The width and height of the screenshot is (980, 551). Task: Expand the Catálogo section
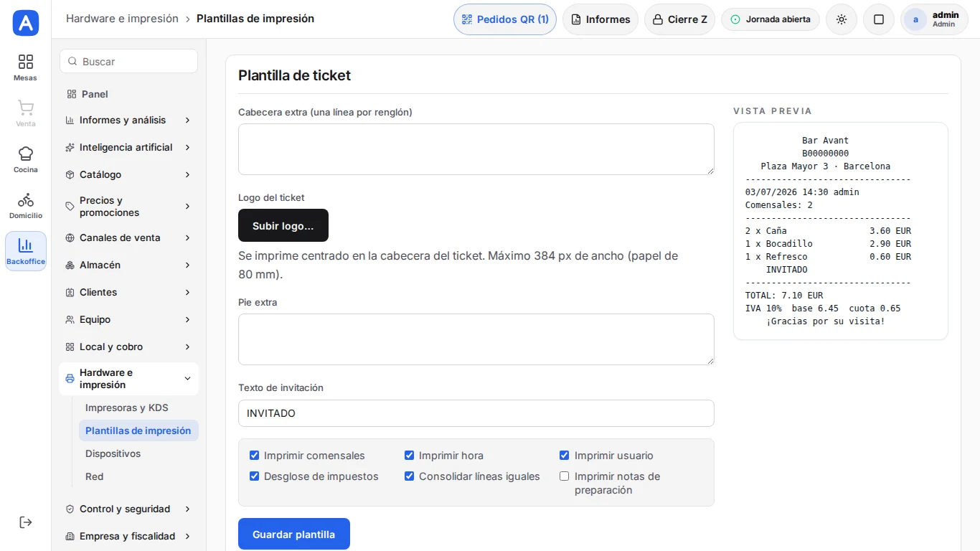[128, 174]
